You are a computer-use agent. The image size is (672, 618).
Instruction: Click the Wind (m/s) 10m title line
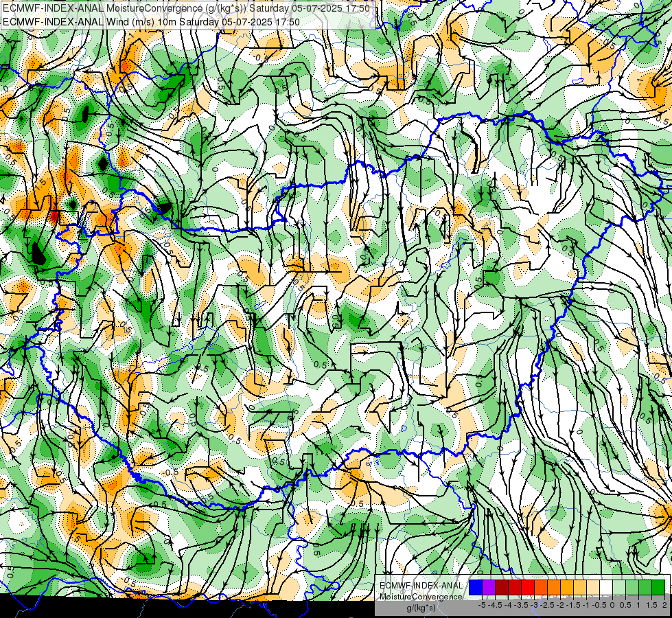tap(151, 22)
